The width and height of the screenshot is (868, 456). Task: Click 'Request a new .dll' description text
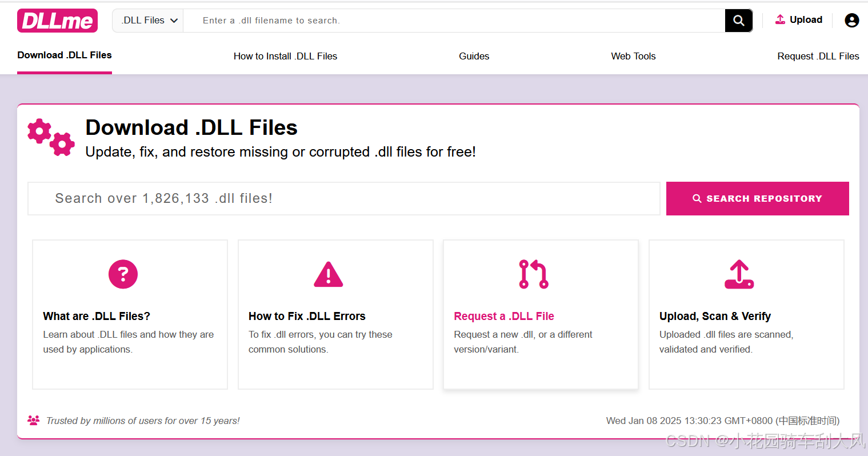point(523,342)
